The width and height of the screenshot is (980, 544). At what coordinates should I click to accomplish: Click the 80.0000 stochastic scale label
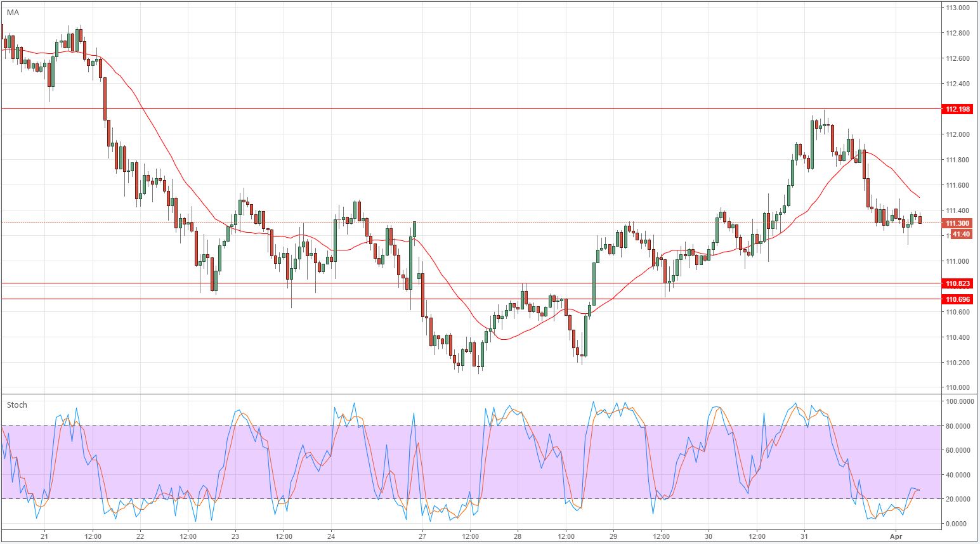tap(960, 426)
